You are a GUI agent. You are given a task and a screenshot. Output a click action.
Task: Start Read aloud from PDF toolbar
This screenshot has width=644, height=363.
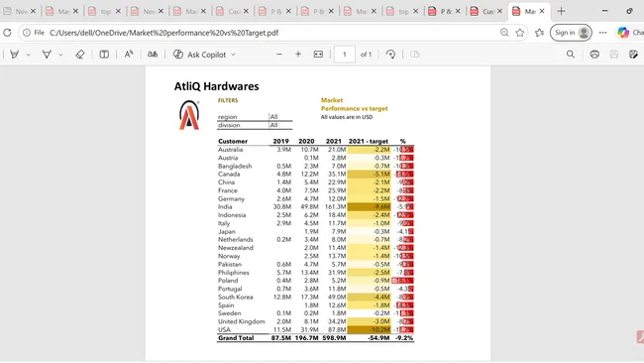(x=129, y=55)
